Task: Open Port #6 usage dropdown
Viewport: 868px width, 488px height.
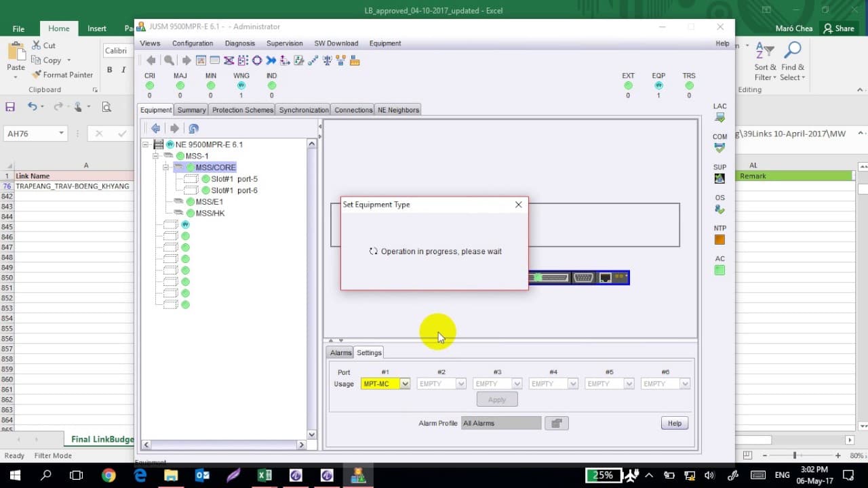Action: tap(685, 384)
